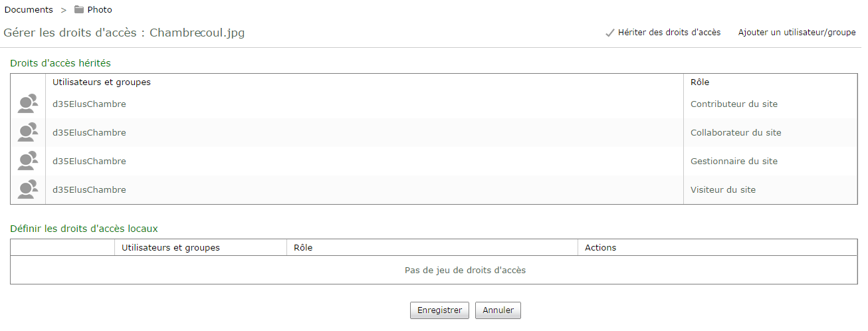This screenshot has width=868, height=331.
Task: Click the Enregistrer button
Action: (x=439, y=310)
